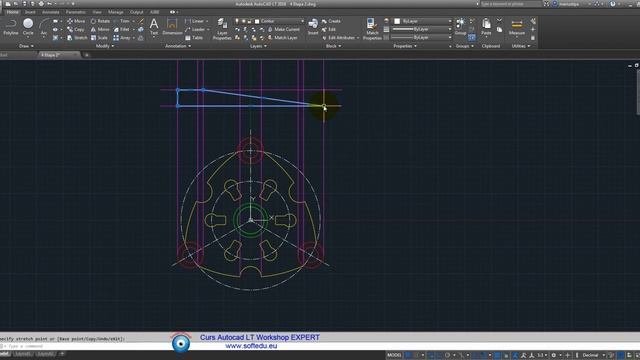Toggle grid display in status bar

click(x=408, y=355)
